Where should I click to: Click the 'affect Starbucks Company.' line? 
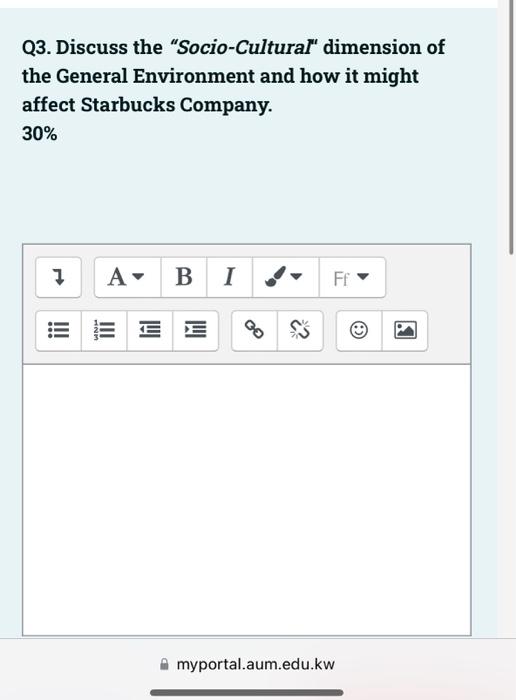click(x=147, y=105)
